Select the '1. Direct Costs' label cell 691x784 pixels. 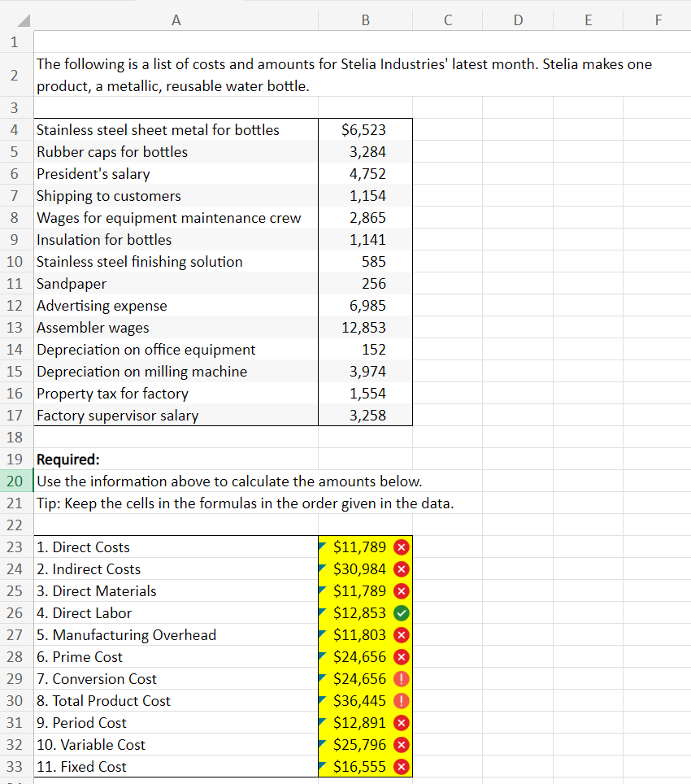coord(176,547)
